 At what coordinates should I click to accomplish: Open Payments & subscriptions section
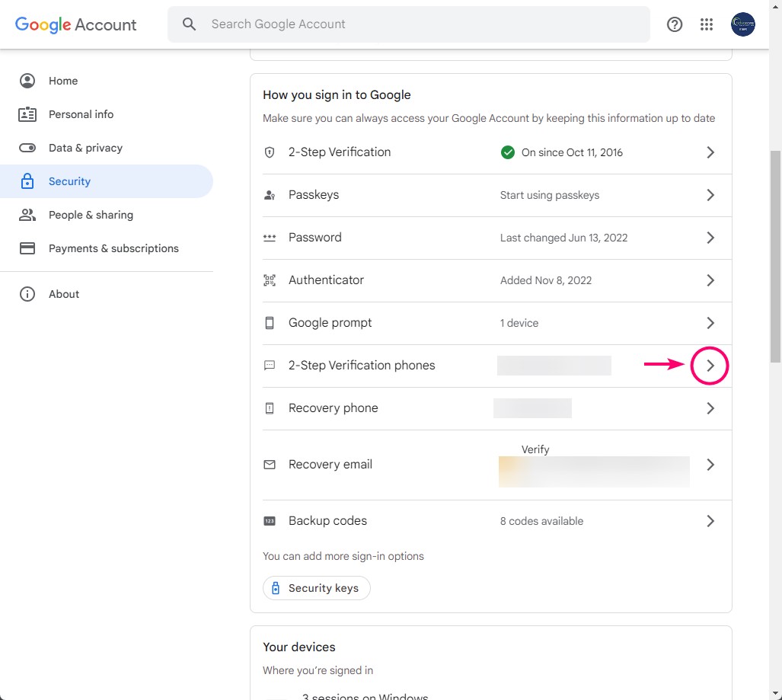[x=107, y=248]
